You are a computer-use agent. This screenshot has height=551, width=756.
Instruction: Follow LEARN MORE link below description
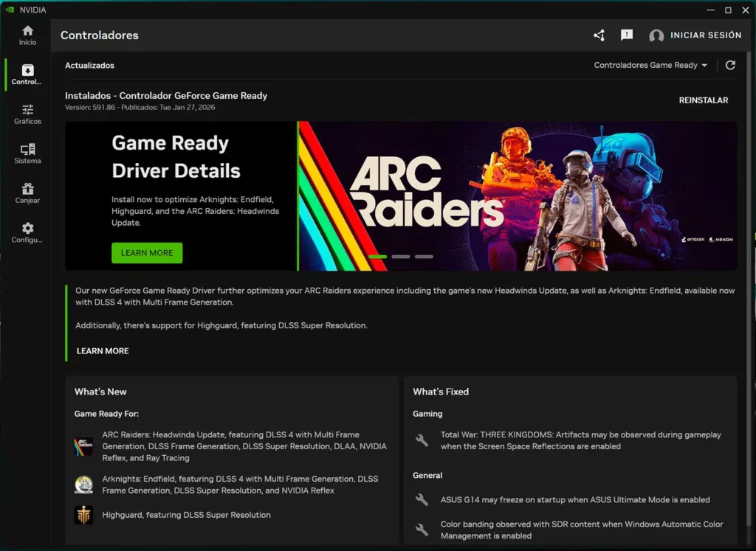pyautogui.click(x=103, y=351)
